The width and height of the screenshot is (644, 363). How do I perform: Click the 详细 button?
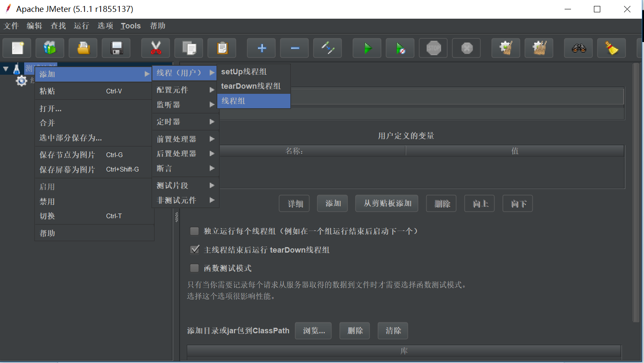[x=294, y=203]
